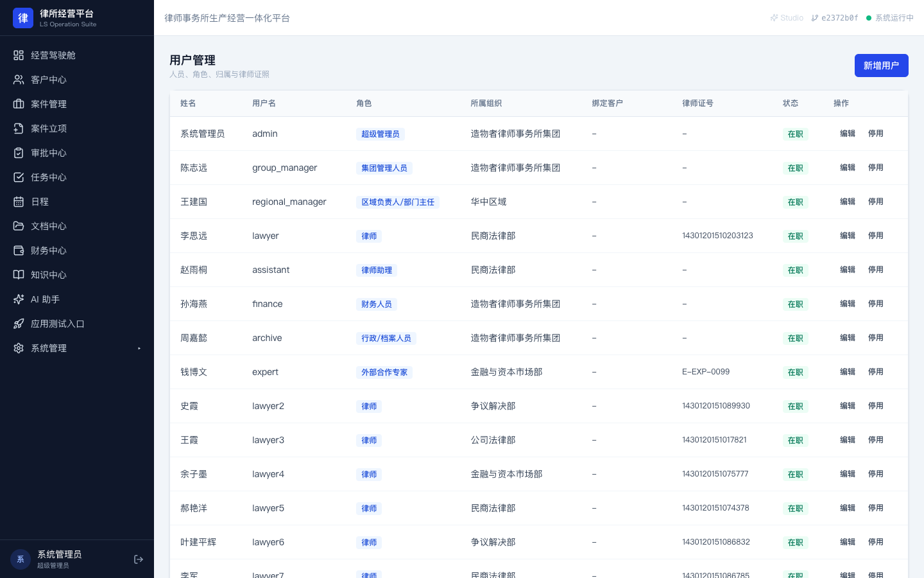Click the 律 logo icon
924x578 pixels.
click(x=23, y=18)
